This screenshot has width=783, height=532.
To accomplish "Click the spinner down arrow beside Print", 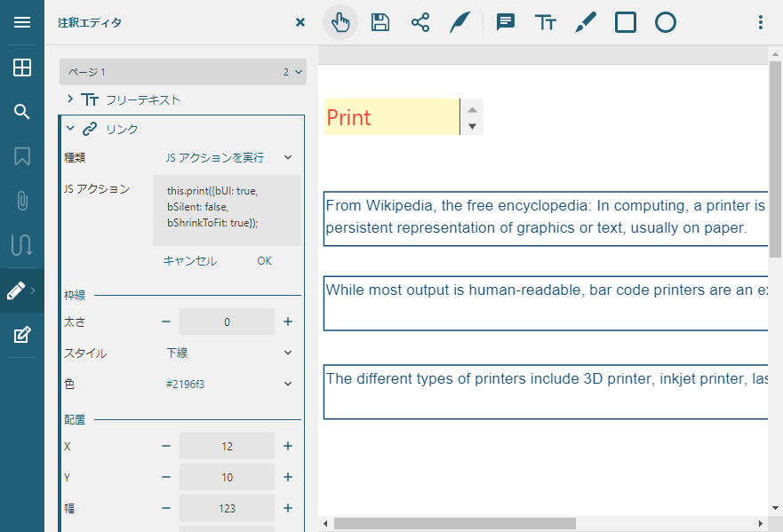I will click(472, 126).
